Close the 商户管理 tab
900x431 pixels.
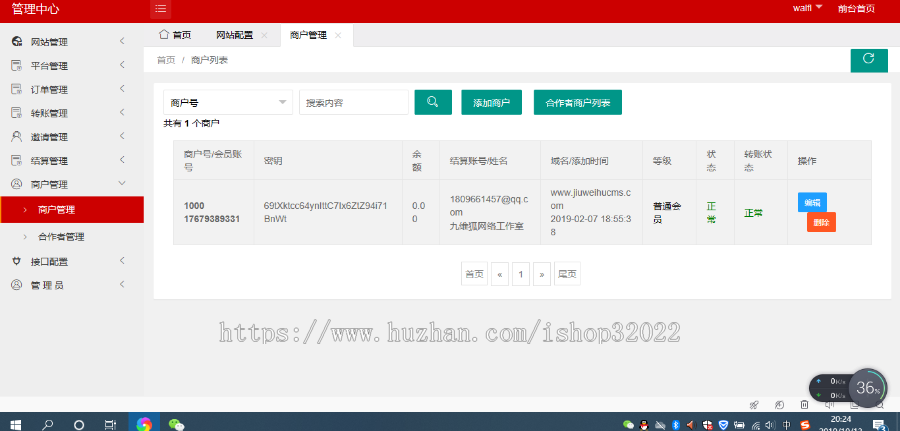[338, 36]
